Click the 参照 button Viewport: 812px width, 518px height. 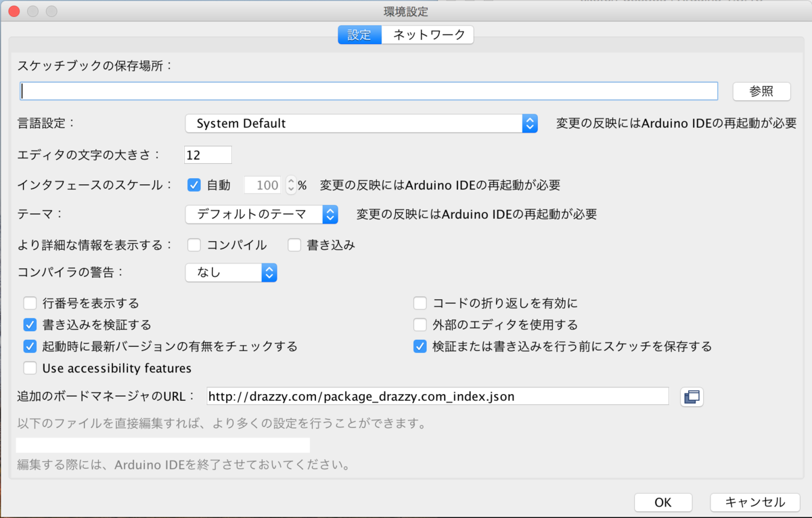(x=761, y=91)
